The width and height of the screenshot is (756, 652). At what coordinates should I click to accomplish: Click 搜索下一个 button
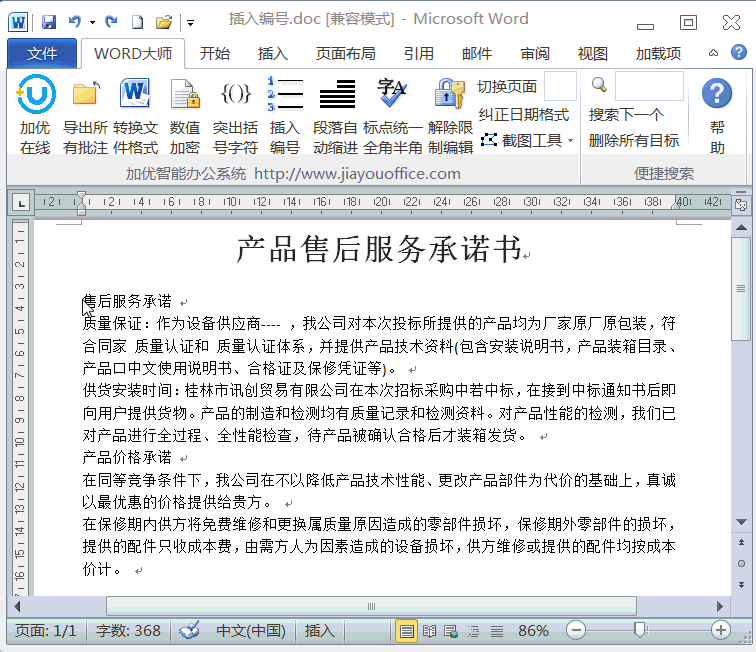(x=627, y=115)
